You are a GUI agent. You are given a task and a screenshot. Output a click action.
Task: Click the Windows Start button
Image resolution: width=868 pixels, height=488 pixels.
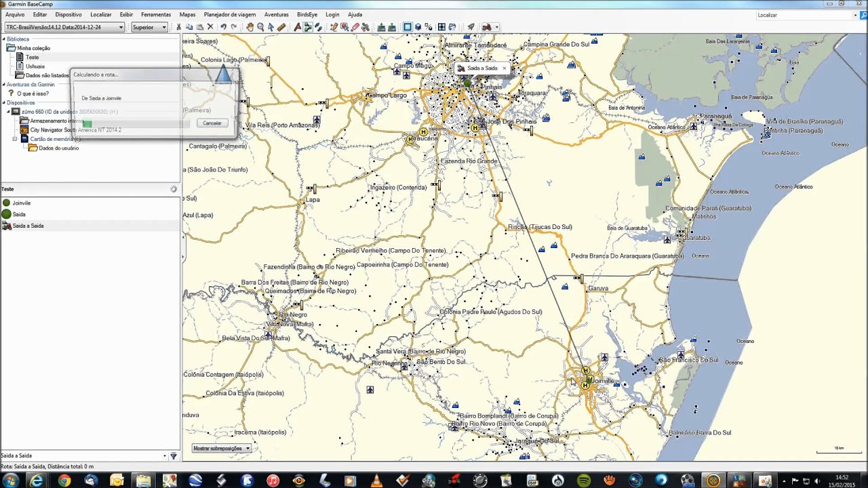point(11,480)
